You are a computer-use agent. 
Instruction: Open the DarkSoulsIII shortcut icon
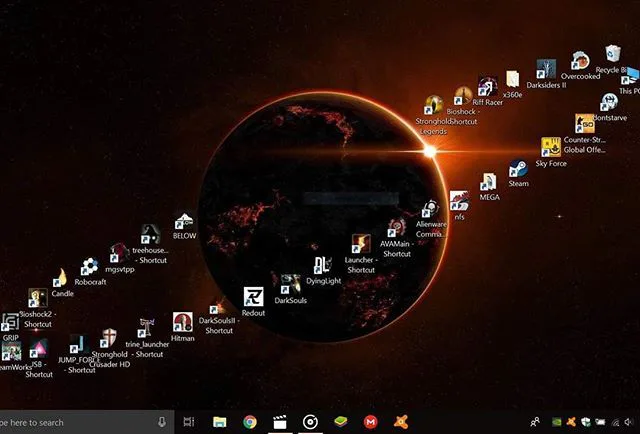[218, 306]
